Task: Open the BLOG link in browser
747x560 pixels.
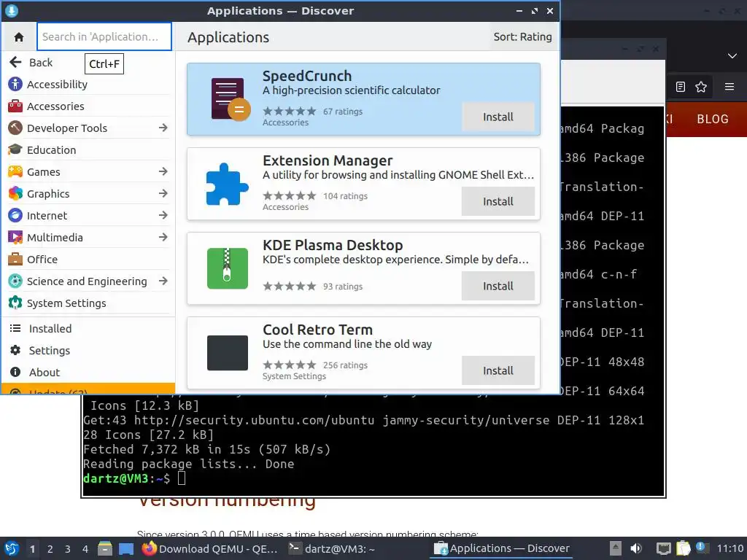Action: [712, 119]
